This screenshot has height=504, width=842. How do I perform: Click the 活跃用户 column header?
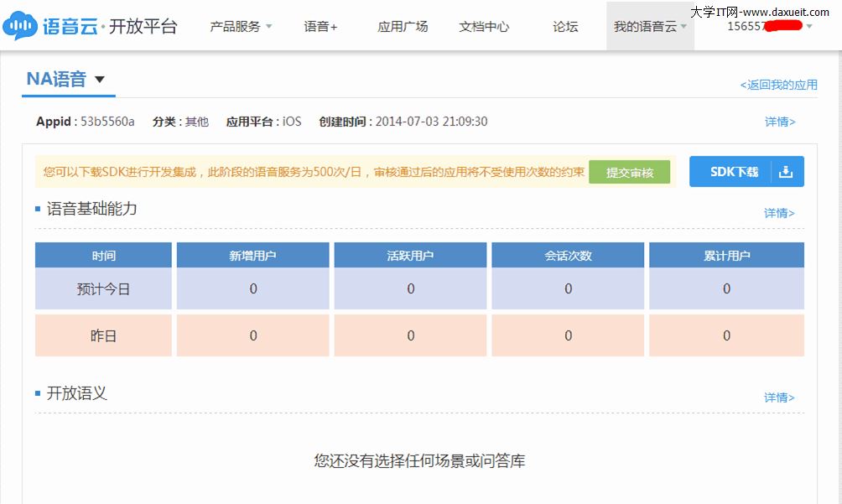click(410, 256)
